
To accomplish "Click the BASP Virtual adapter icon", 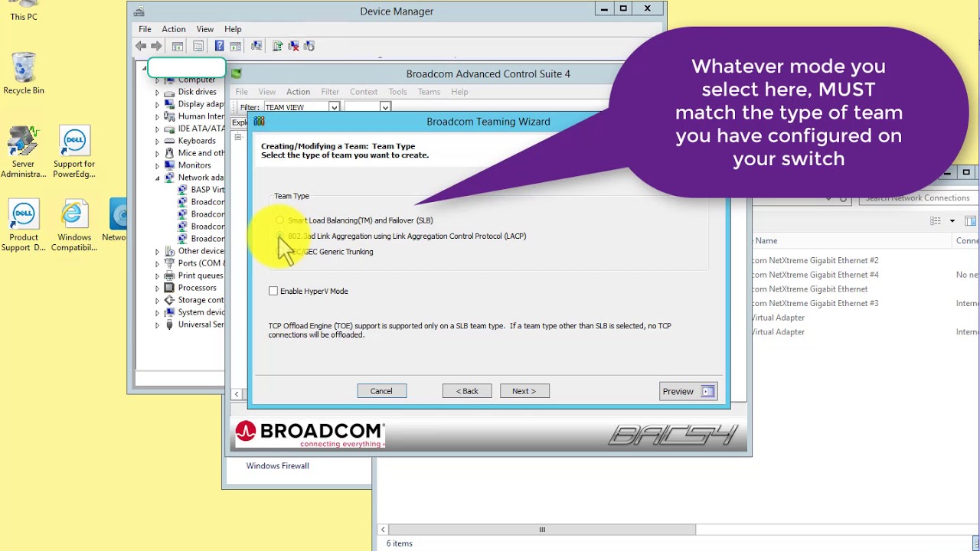I will click(x=182, y=190).
